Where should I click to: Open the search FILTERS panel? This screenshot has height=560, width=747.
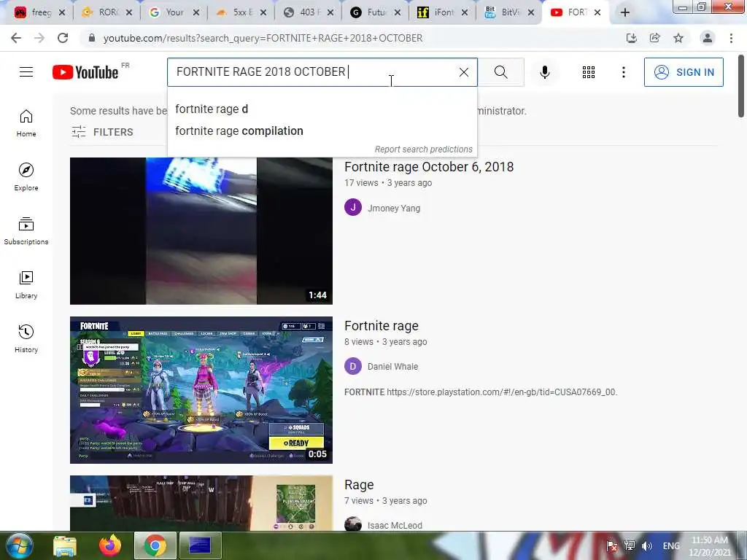tap(102, 132)
